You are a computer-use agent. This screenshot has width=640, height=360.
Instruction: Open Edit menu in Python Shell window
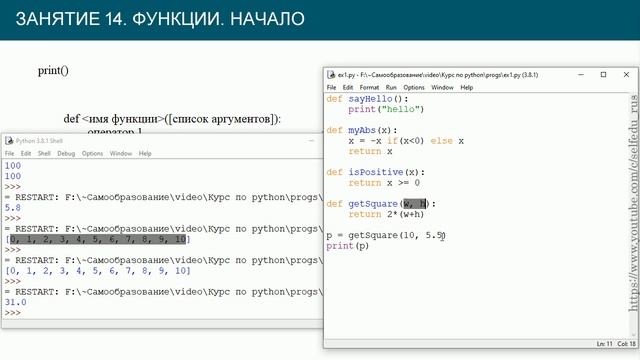26,153
